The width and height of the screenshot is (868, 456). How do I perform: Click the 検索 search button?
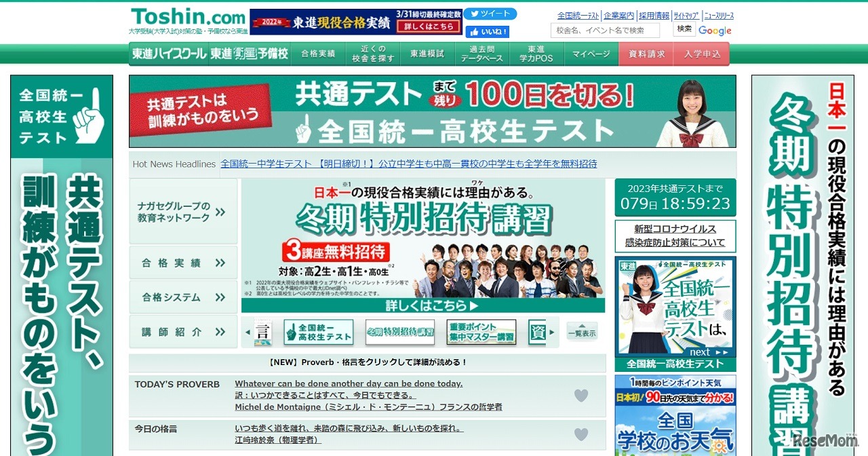(684, 29)
